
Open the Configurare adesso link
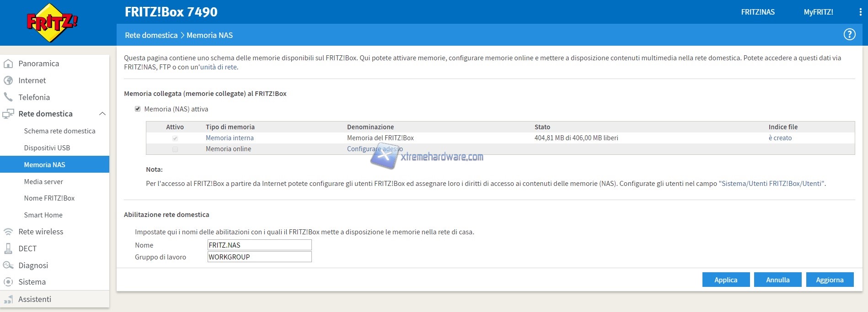click(x=375, y=149)
